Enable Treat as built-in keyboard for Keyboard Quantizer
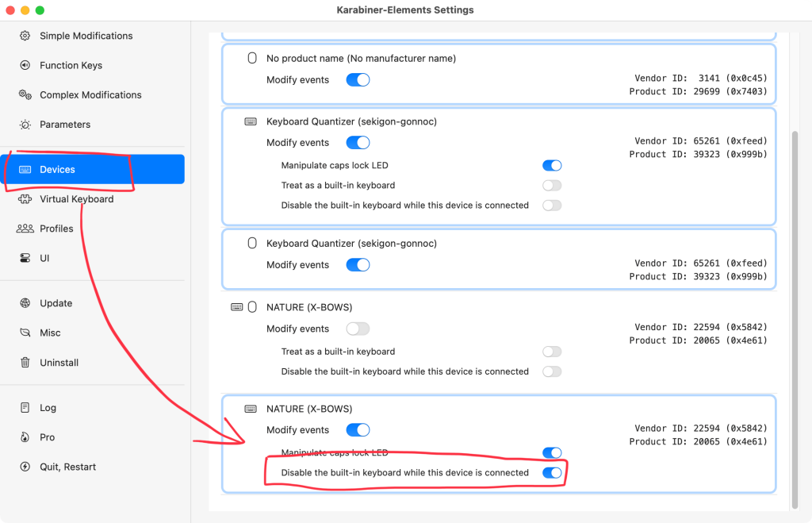The height and width of the screenshot is (523, 812). click(x=552, y=186)
